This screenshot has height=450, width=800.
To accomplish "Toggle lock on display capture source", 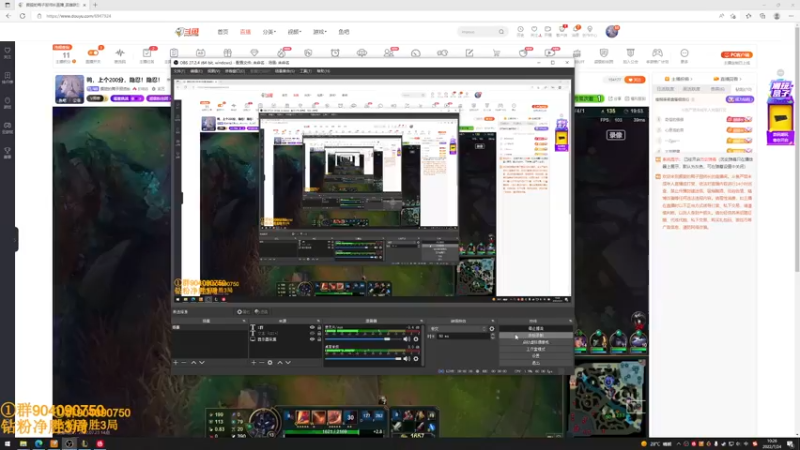I will [x=319, y=339].
